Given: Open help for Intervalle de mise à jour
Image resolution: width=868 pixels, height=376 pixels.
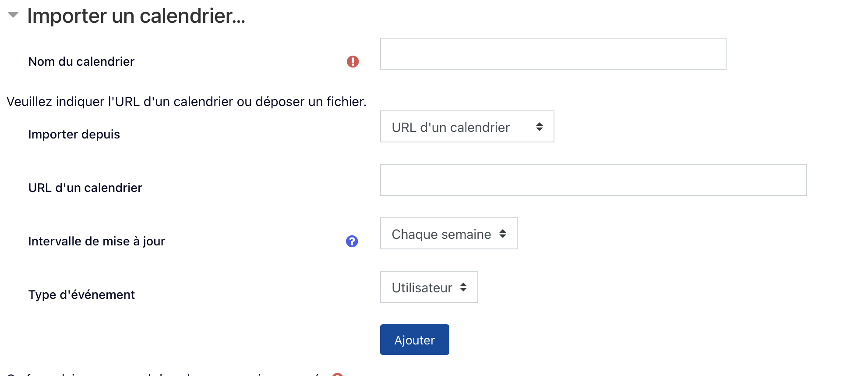Looking at the screenshot, I should [352, 241].
